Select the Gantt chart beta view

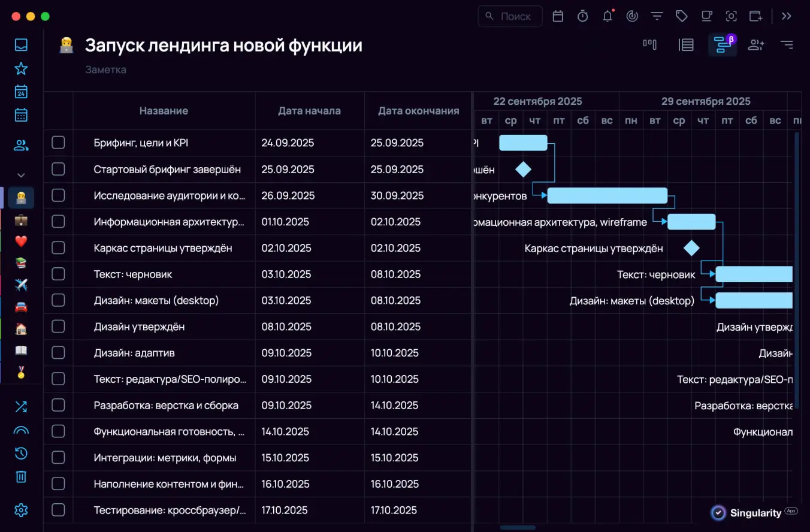point(722,45)
